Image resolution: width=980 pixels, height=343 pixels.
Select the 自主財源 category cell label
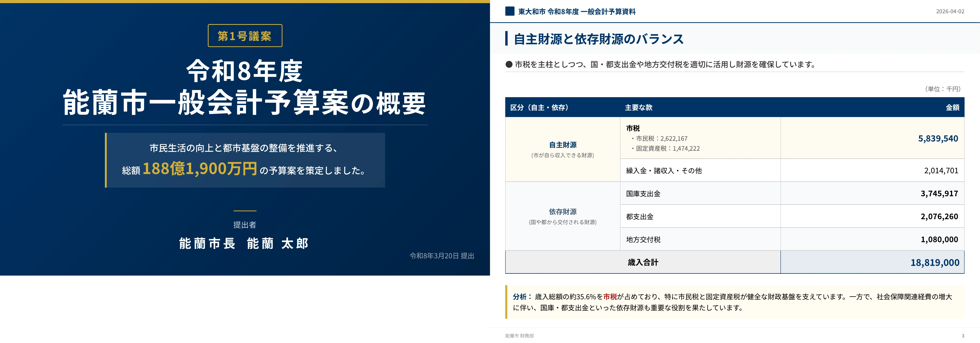pos(563,145)
